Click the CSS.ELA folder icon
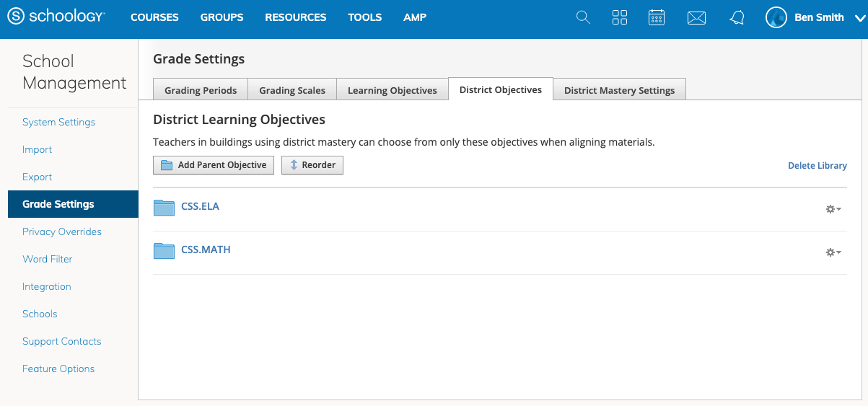The height and width of the screenshot is (406, 868). (165, 207)
